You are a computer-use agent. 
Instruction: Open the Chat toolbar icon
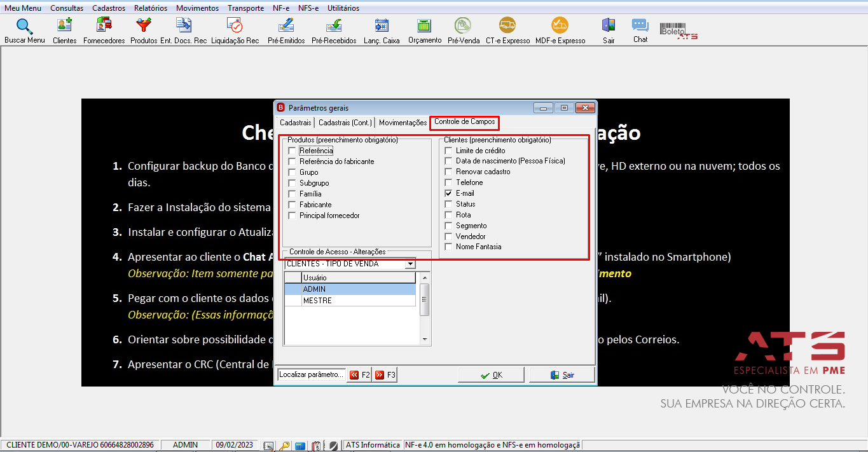(x=640, y=25)
